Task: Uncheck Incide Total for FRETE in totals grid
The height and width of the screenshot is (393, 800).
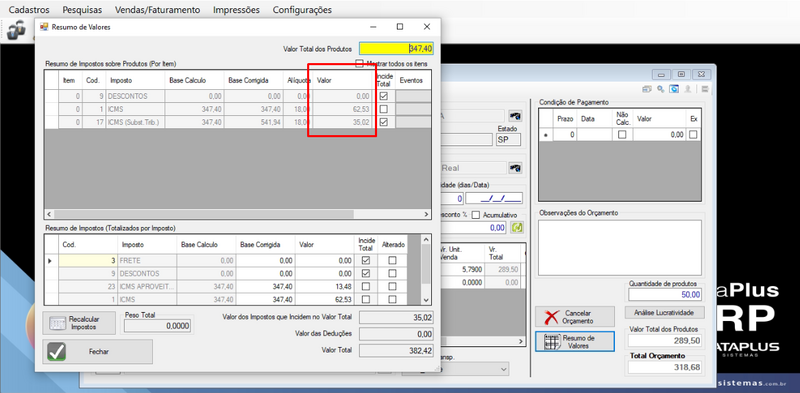Action: (x=366, y=260)
